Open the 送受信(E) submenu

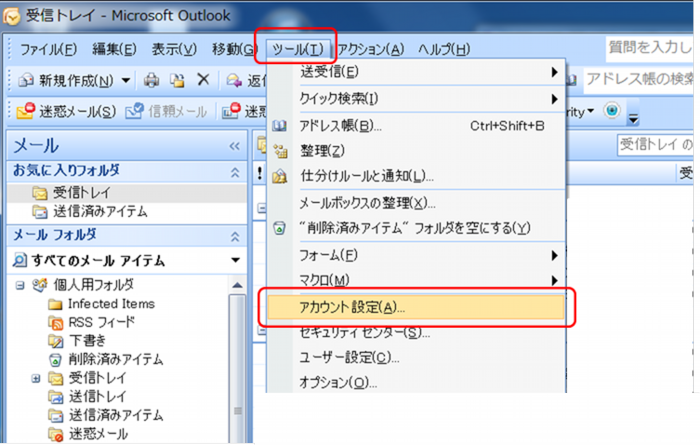[x=416, y=72]
